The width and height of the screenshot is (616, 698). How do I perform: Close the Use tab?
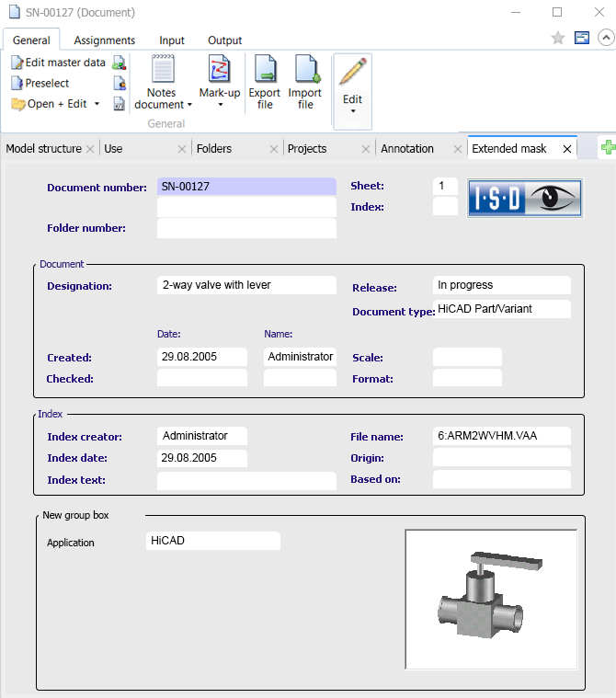tap(182, 149)
